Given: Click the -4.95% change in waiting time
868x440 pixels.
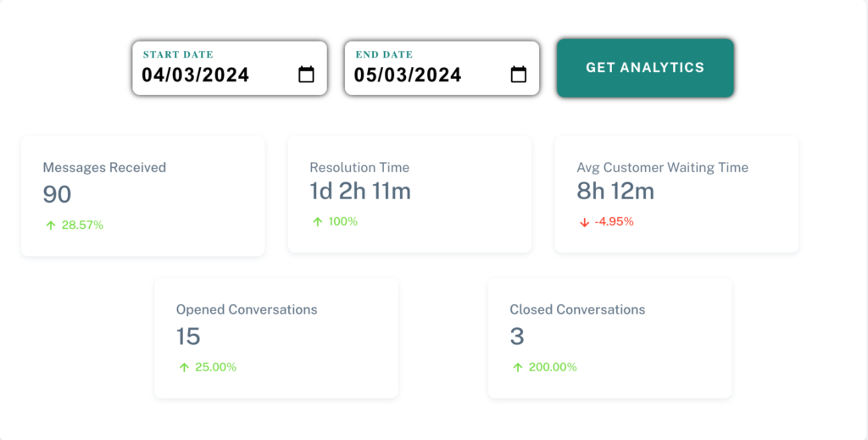Looking at the screenshot, I should point(613,221).
